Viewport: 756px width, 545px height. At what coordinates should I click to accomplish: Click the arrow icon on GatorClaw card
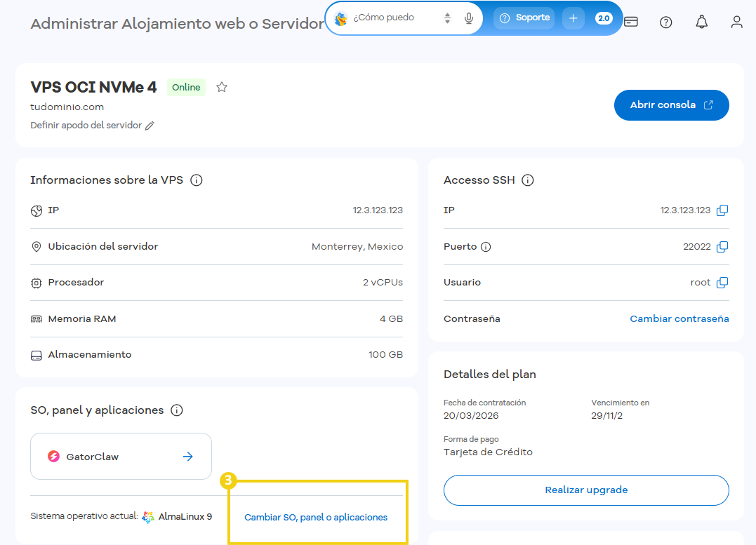188,457
